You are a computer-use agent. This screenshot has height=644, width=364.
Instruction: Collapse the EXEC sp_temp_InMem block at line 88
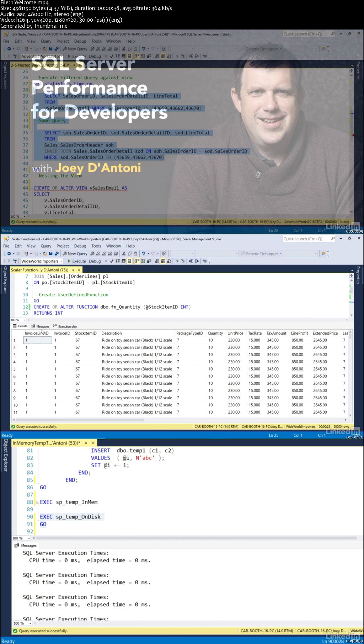(37, 502)
